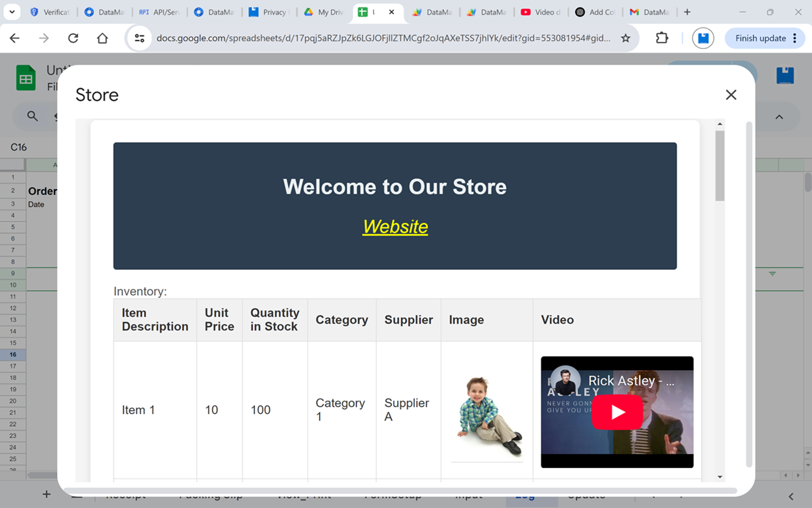This screenshot has height=508, width=812.
Task: Click the Rick Astley video title
Action: click(x=631, y=380)
